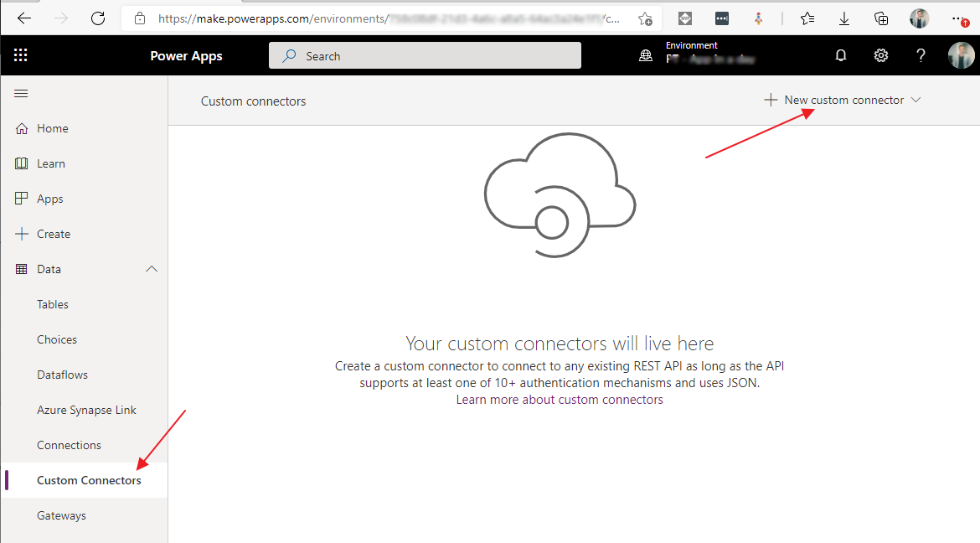Click Learn more about custom connectors link

point(560,400)
